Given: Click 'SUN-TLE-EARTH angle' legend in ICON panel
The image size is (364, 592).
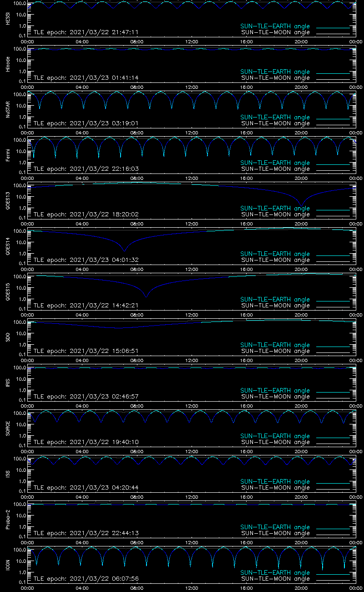Looking at the screenshot, I should 275,573.
